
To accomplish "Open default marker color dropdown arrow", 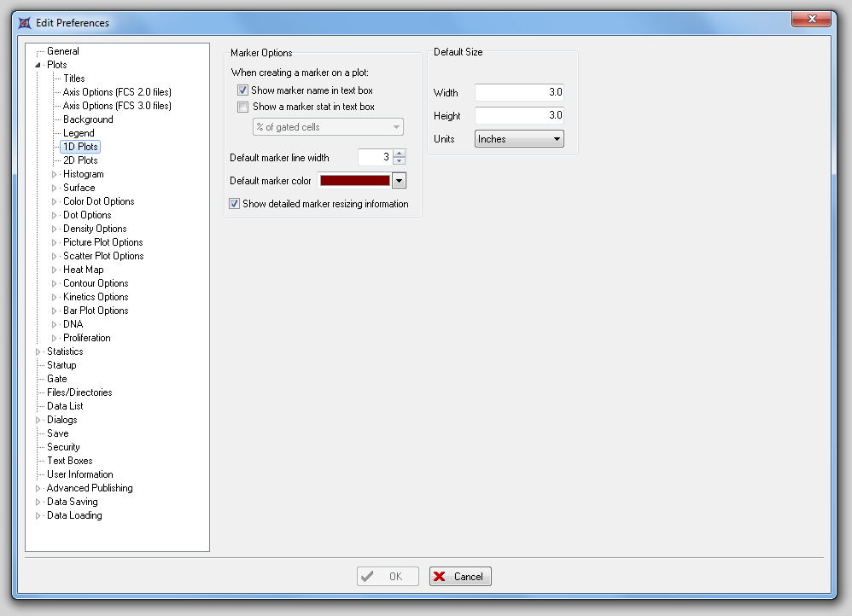I will 399,181.
